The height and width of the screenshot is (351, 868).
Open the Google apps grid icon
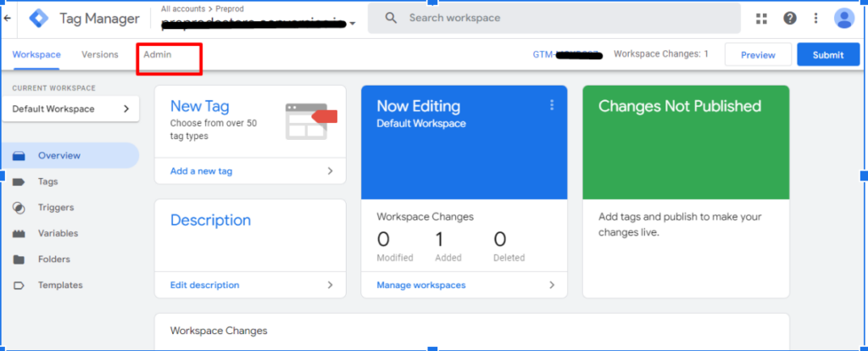(762, 19)
